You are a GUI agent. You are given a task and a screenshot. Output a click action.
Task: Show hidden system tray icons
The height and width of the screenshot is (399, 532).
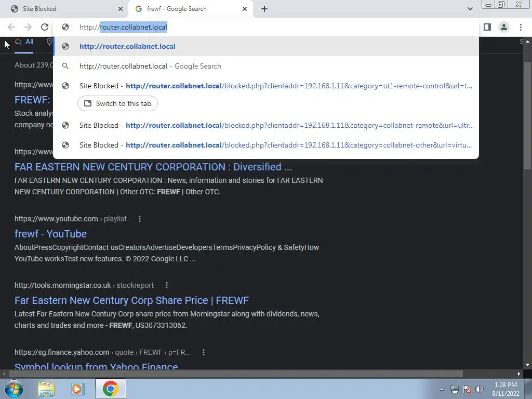point(442,390)
